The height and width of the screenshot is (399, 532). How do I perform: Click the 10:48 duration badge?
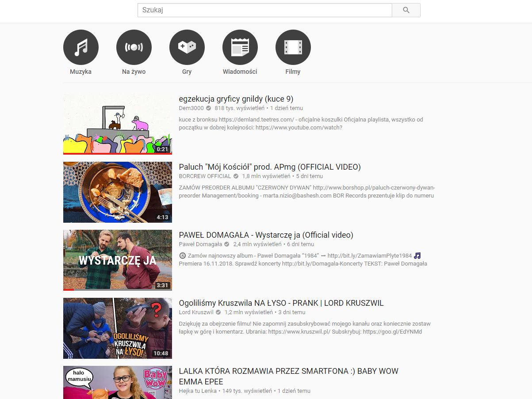[x=161, y=353]
